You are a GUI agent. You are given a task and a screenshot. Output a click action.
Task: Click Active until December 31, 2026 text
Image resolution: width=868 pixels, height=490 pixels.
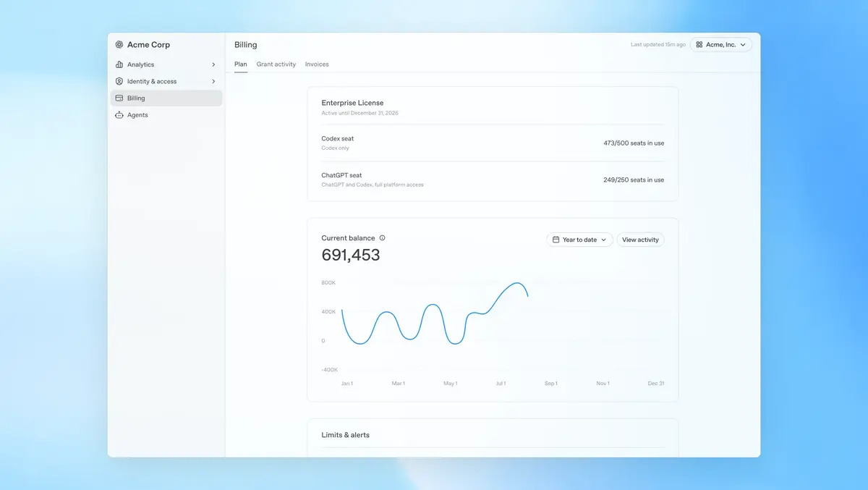[x=359, y=113]
